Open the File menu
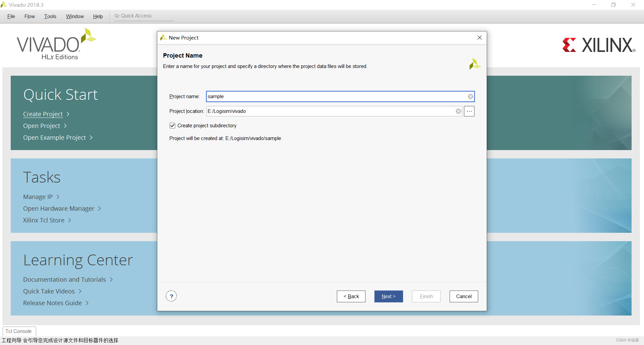644x345 pixels. [x=11, y=16]
